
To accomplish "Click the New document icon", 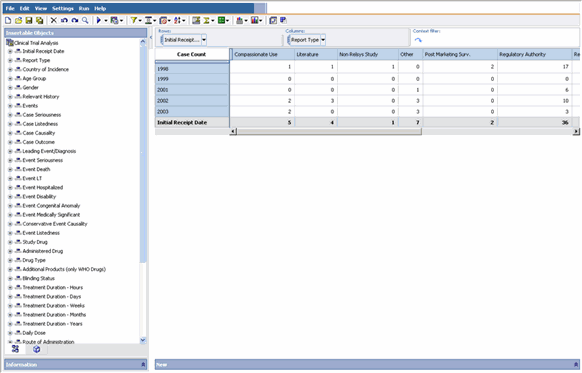I will 8,20.
